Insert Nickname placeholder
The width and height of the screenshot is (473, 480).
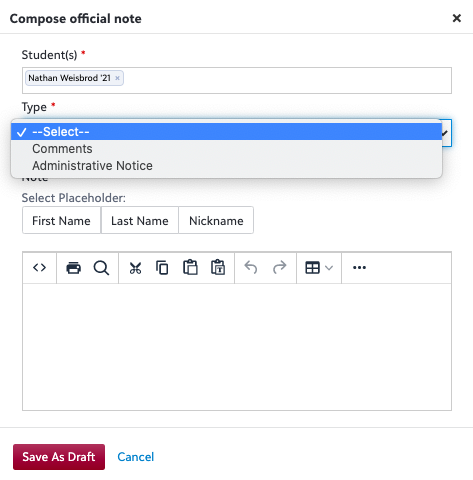coord(216,220)
